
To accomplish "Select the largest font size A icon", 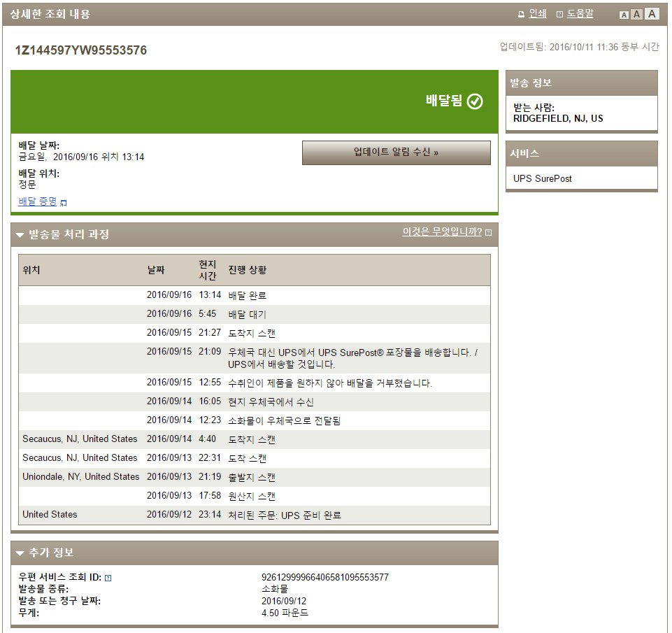I will [x=652, y=14].
